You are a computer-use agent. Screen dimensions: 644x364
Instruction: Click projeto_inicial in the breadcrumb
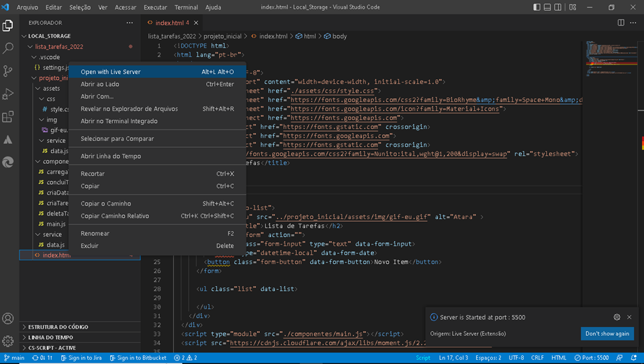pyautogui.click(x=222, y=36)
